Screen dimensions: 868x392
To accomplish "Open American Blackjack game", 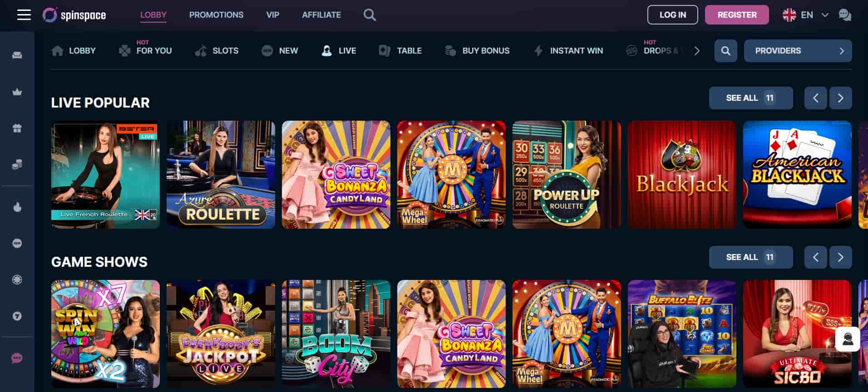I will pyautogui.click(x=797, y=175).
